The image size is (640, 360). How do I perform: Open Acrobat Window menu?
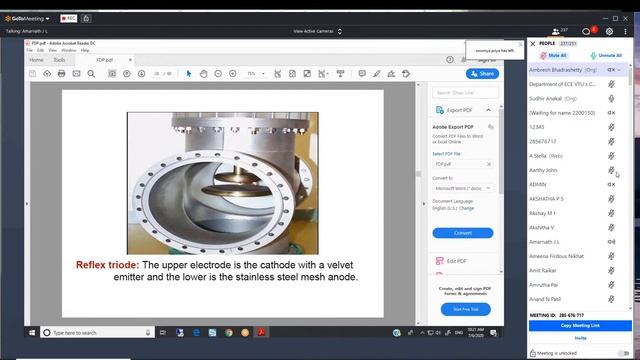tap(69, 50)
